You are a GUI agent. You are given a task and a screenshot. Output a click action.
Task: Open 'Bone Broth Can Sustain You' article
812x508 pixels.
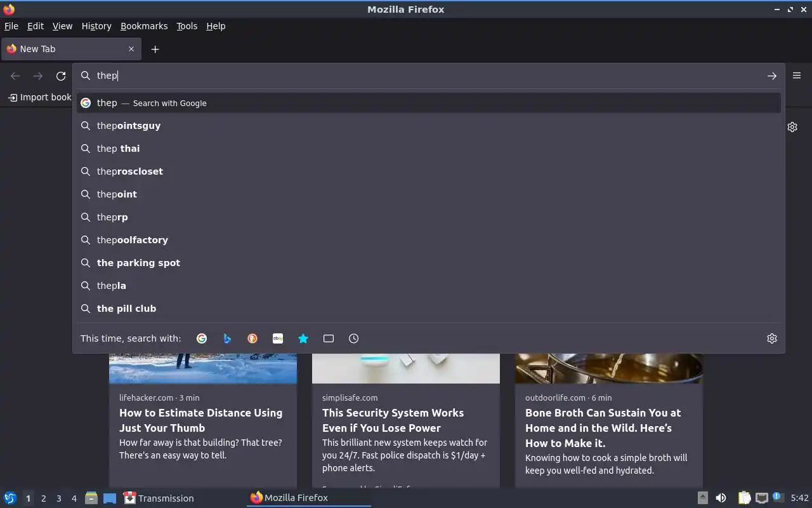(603, 428)
